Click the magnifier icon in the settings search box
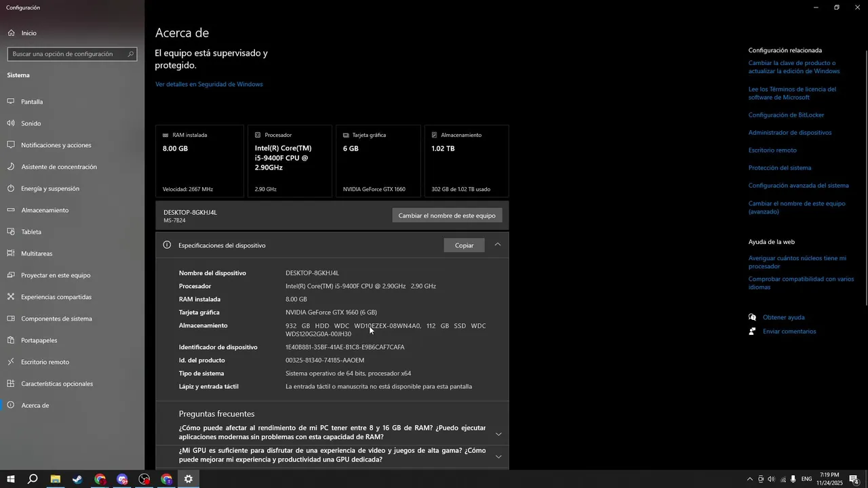The height and width of the screenshot is (488, 868). [x=131, y=54]
